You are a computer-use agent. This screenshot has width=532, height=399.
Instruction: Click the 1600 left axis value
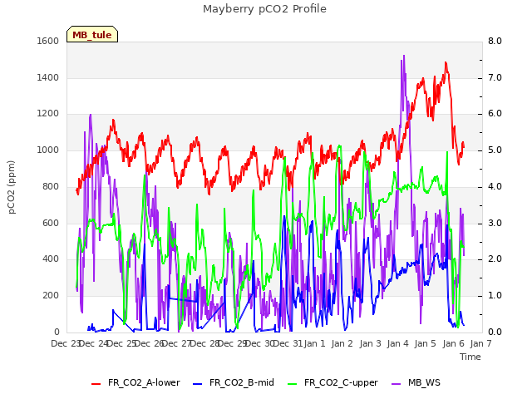pos(48,41)
